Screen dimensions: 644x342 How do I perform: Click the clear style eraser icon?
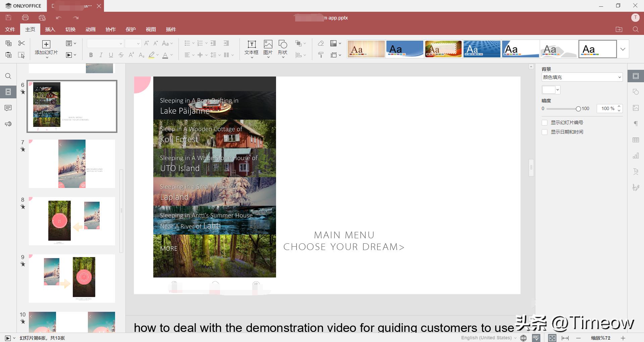321,43
